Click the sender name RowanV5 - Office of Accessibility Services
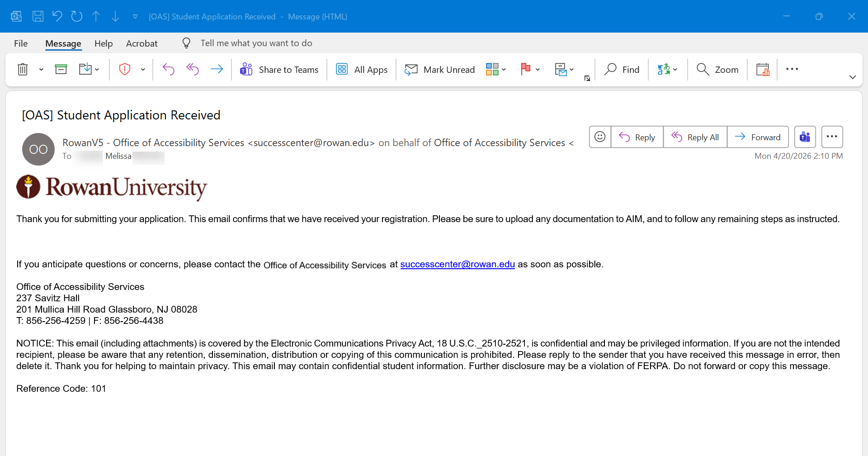The image size is (868, 456). [153, 143]
